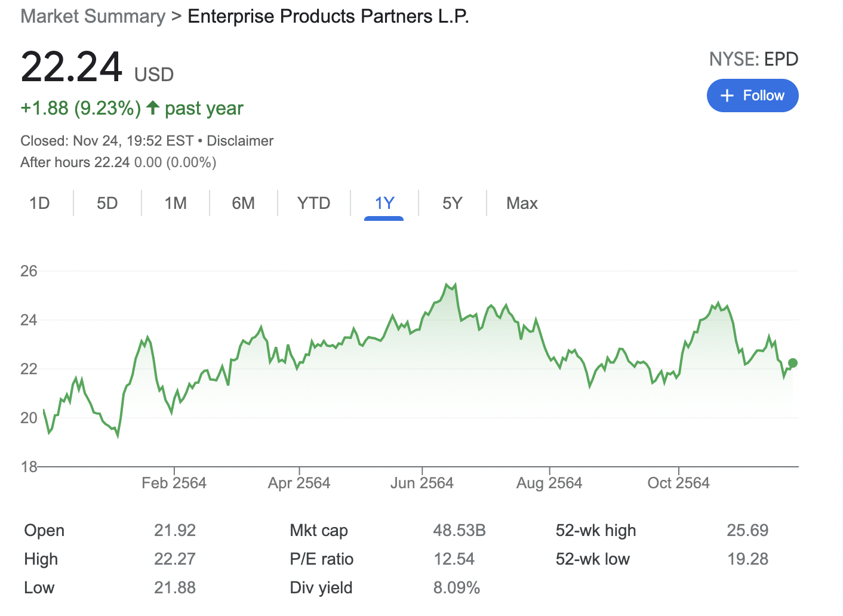The width and height of the screenshot is (843, 616).
Task: Click the current price dot on the chart
Action: pyautogui.click(x=793, y=363)
